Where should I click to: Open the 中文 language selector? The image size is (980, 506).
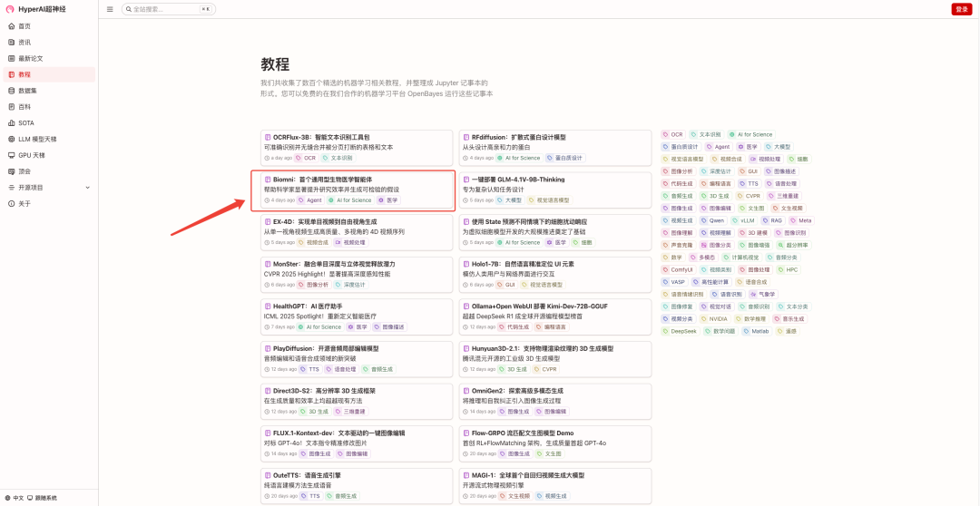click(x=15, y=498)
